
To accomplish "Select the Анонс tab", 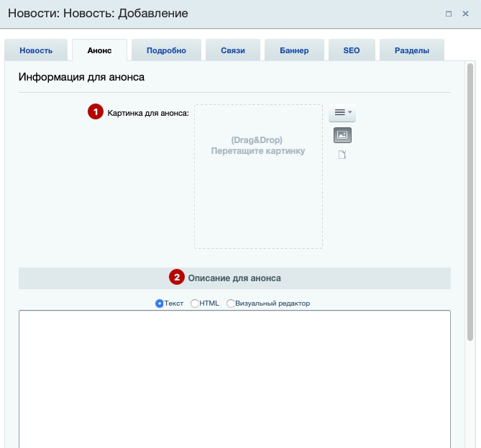I will pyautogui.click(x=99, y=50).
